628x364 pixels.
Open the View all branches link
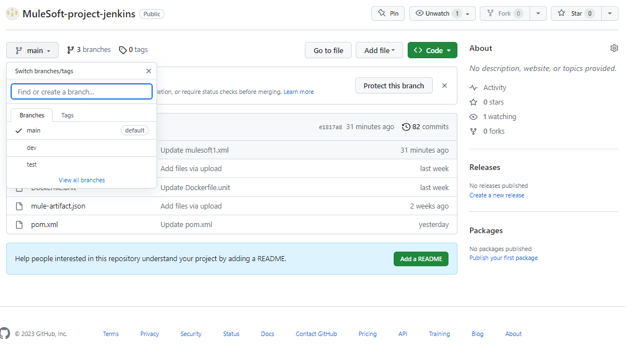point(82,180)
